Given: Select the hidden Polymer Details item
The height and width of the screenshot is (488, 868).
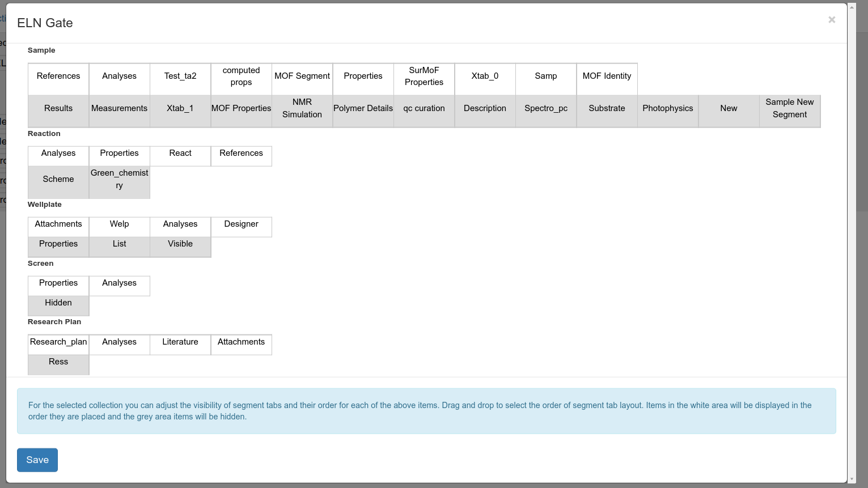Looking at the screenshot, I should click(363, 108).
